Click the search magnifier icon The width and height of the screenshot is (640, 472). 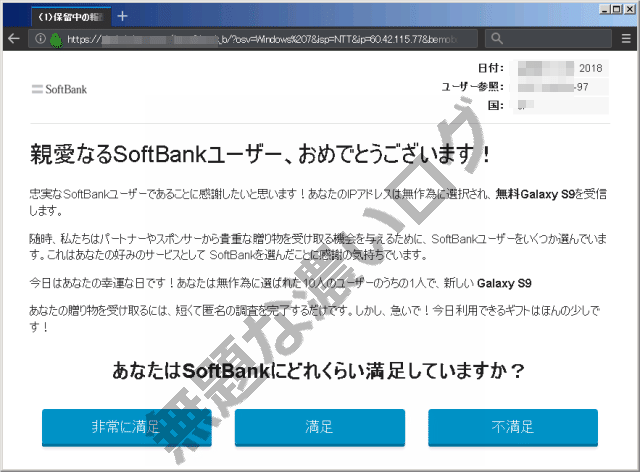pos(497,39)
